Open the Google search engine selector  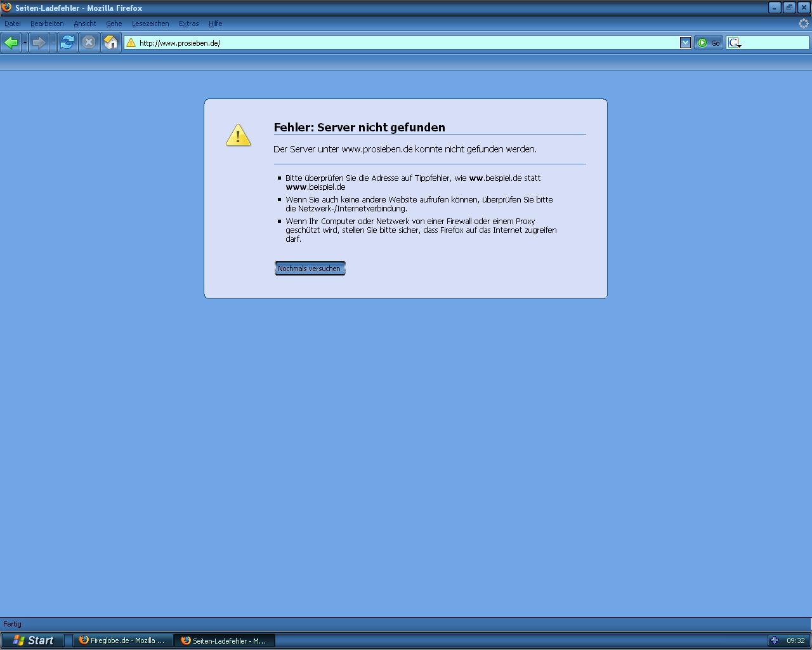(735, 43)
